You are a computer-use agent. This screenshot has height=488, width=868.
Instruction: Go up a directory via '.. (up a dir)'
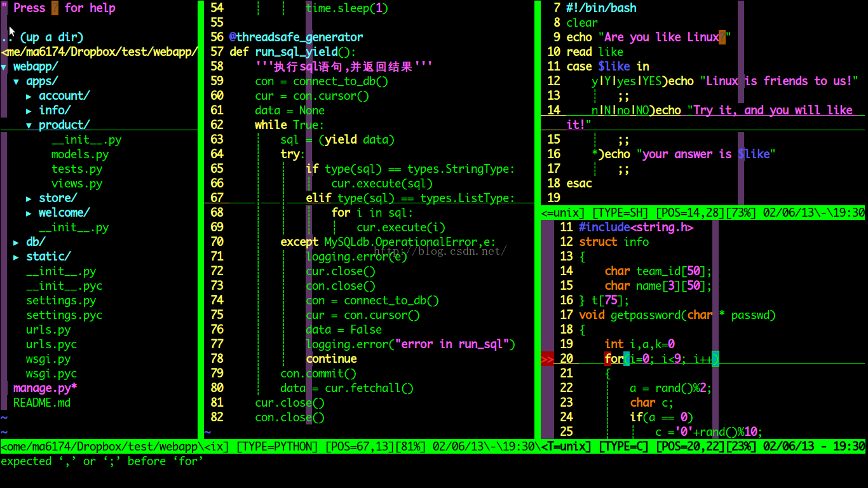tap(42, 37)
